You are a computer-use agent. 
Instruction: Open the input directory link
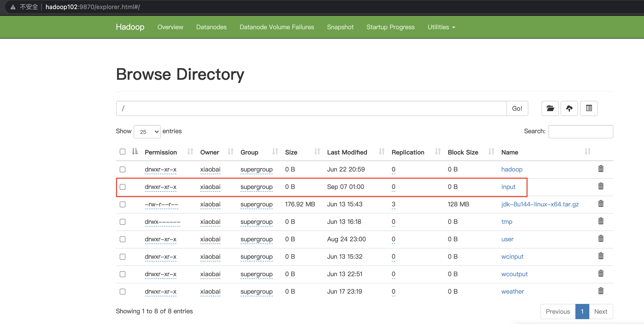tap(508, 187)
